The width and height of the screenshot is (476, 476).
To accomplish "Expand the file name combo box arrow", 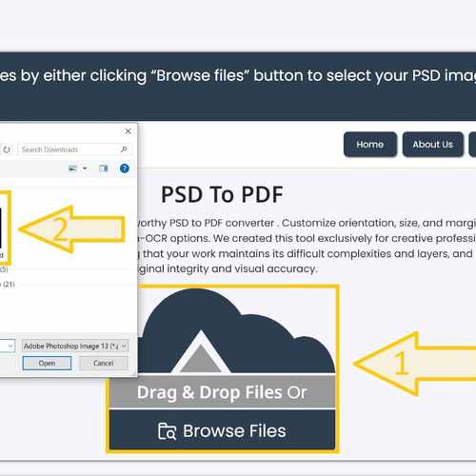I will (x=10, y=346).
